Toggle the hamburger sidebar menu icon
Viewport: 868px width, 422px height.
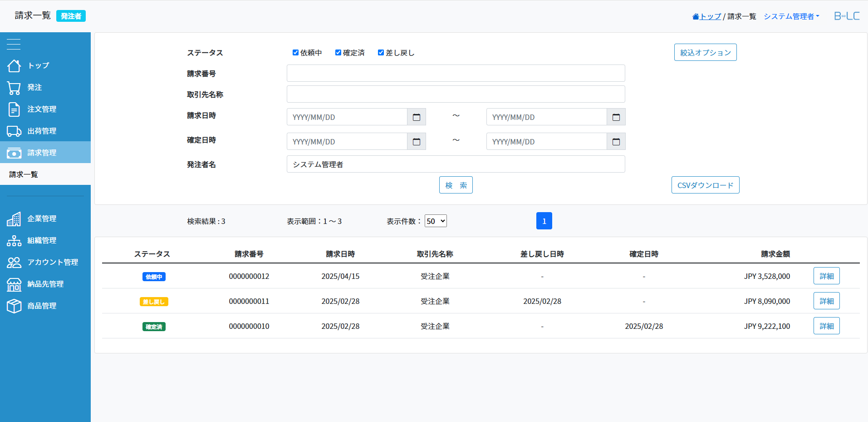click(x=14, y=44)
